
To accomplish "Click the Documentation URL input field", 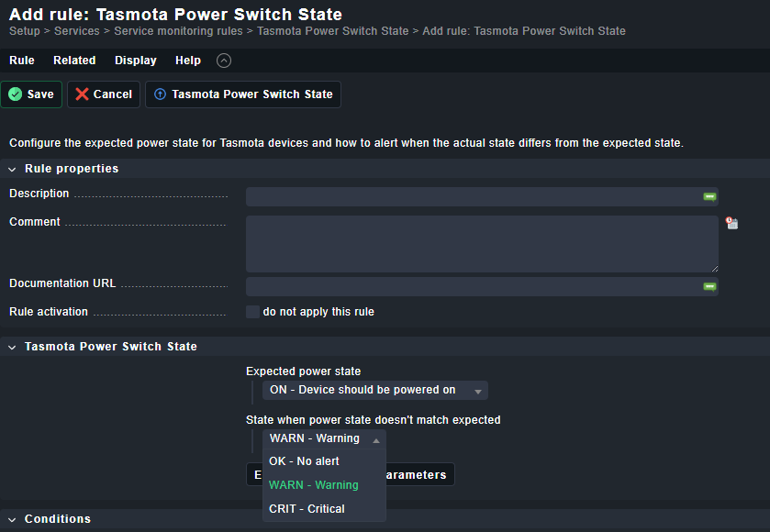I will [473, 287].
